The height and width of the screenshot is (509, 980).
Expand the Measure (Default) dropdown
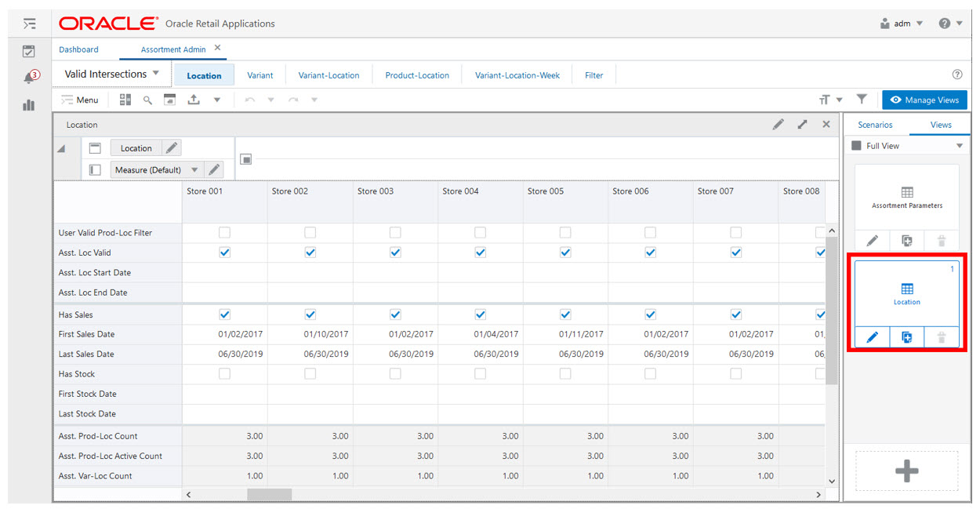pyautogui.click(x=194, y=169)
